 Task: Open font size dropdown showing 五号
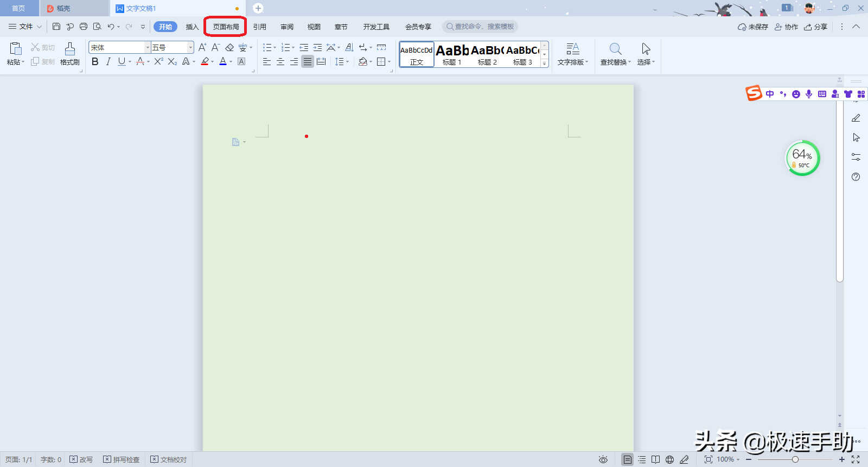click(190, 48)
